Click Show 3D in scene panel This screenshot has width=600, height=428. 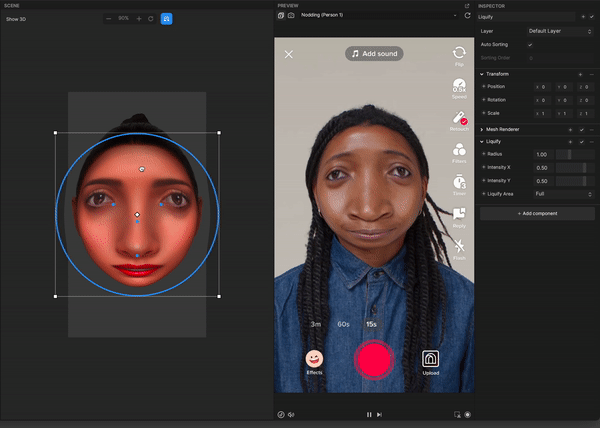click(16, 19)
